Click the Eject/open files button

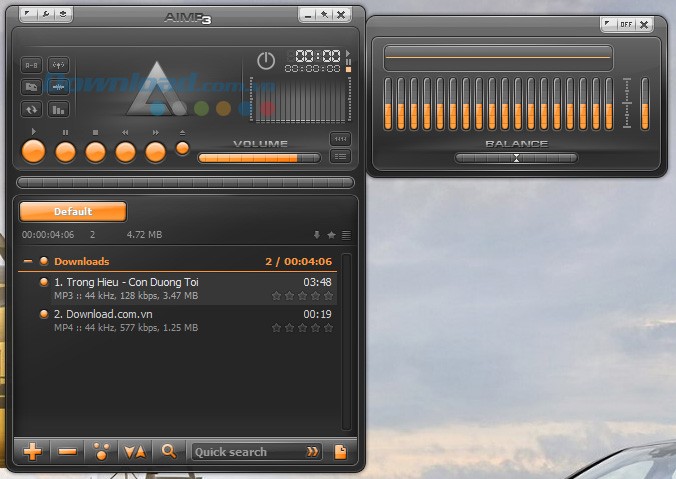pyautogui.click(x=182, y=148)
